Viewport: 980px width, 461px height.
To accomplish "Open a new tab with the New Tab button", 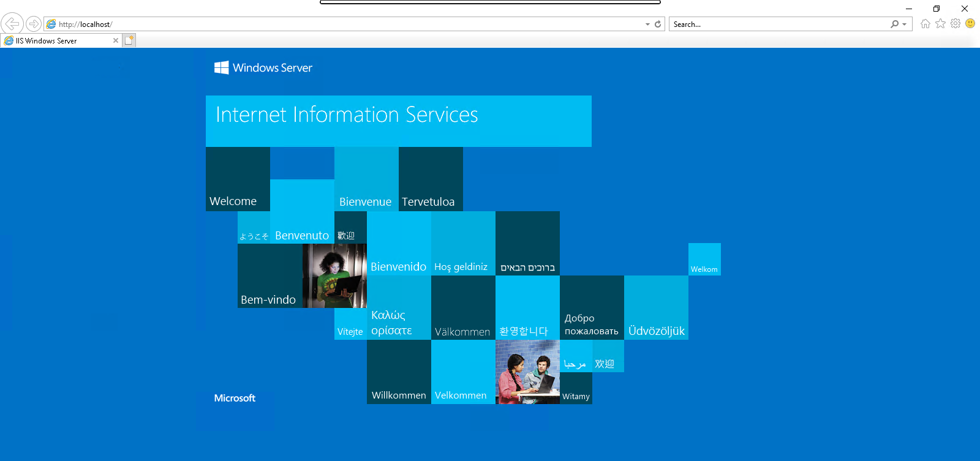I will coord(129,40).
